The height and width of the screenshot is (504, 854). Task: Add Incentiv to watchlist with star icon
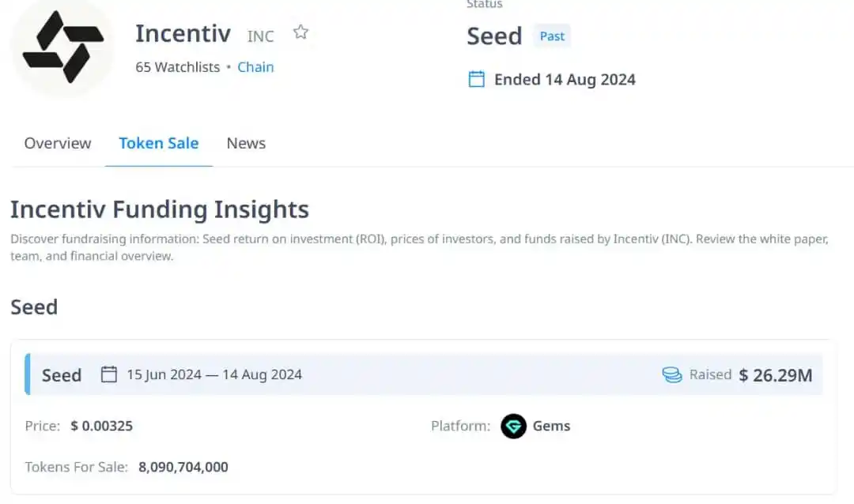pyautogui.click(x=300, y=32)
